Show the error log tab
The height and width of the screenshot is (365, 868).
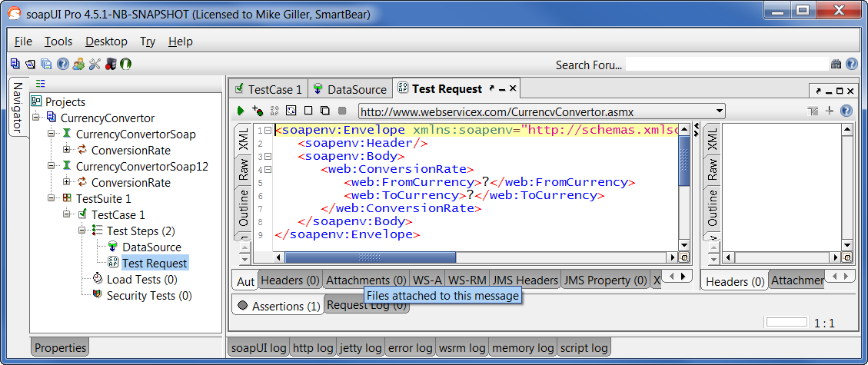pyautogui.click(x=411, y=348)
